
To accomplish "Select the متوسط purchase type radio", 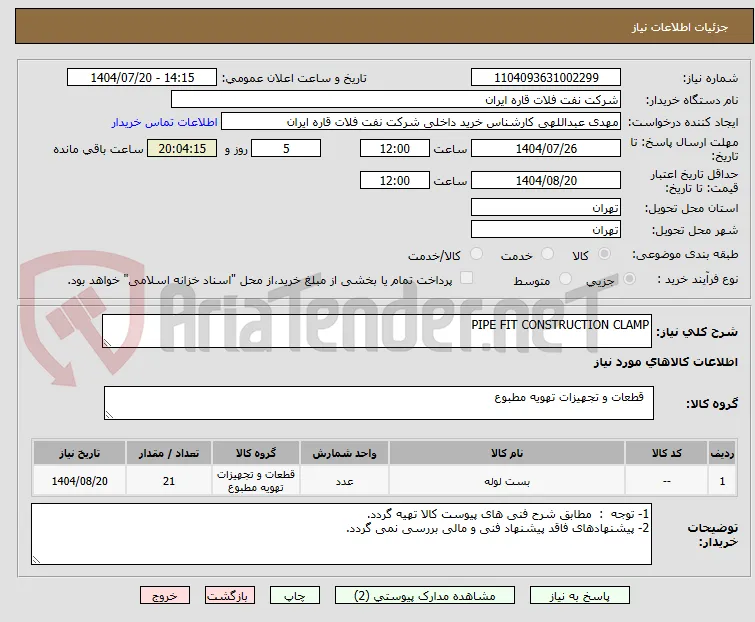I will 565,279.
